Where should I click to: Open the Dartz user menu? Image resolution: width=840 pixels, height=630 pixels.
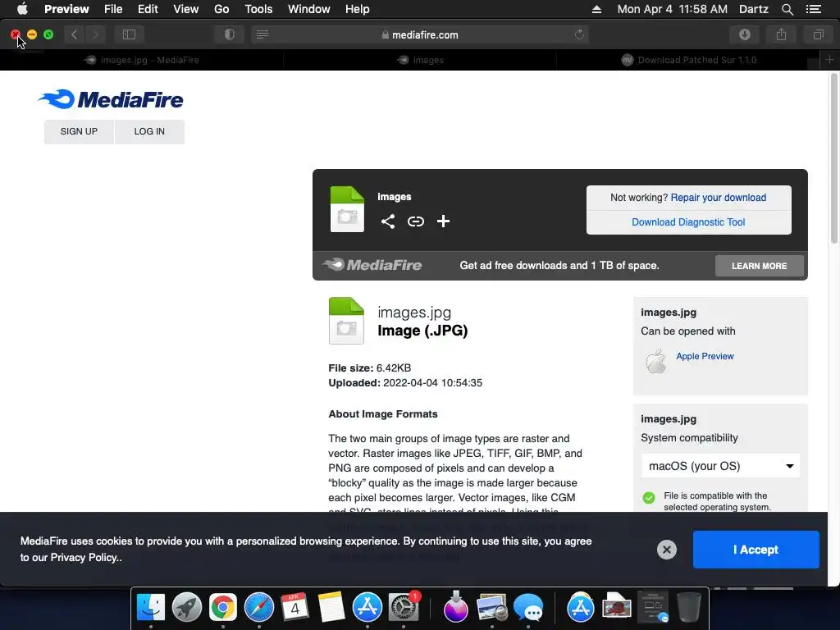753,9
